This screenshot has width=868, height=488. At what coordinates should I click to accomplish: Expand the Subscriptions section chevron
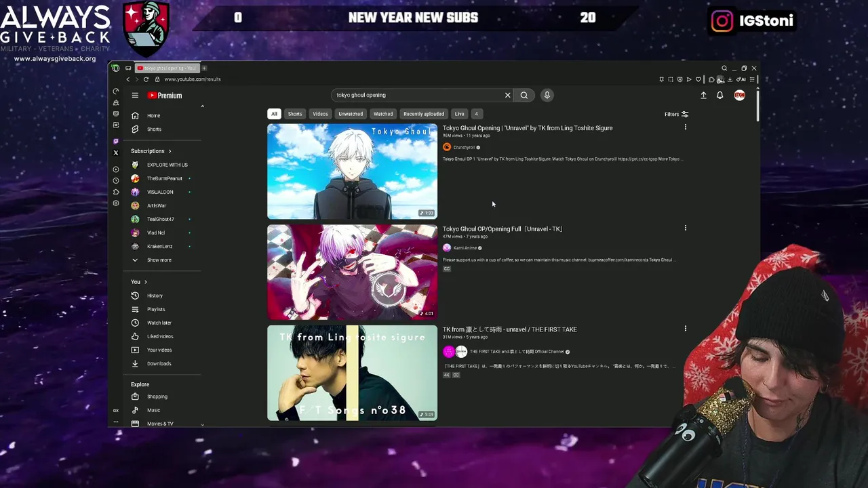coord(170,151)
